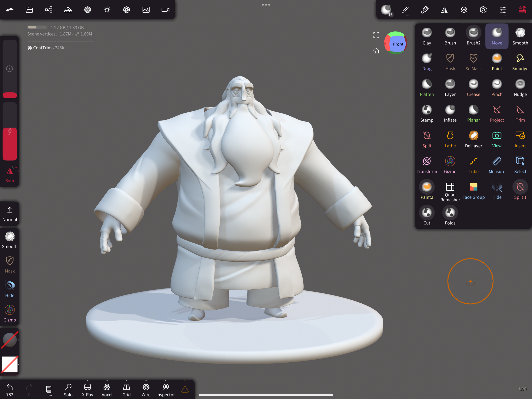Toggle Wire wireframe display

pos(146,390)
